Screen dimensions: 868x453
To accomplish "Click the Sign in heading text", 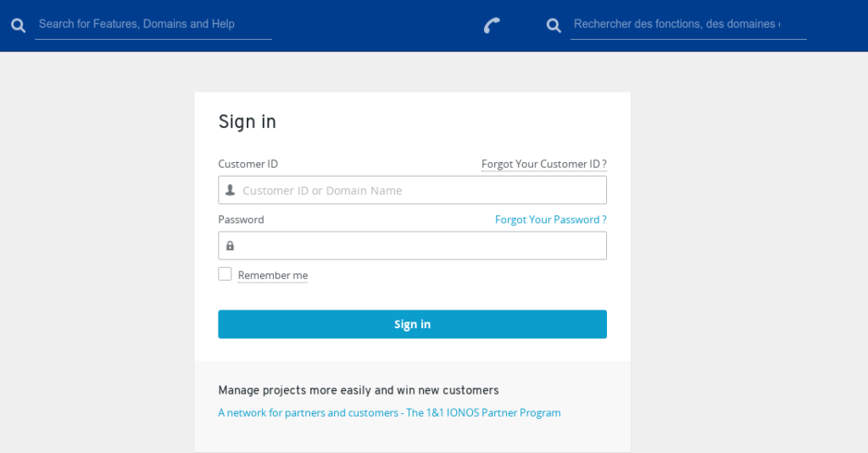I will point(248,121).
